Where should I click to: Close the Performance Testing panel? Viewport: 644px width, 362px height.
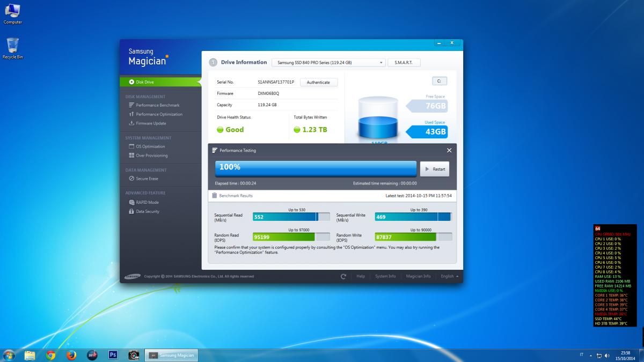pos(449,150)
